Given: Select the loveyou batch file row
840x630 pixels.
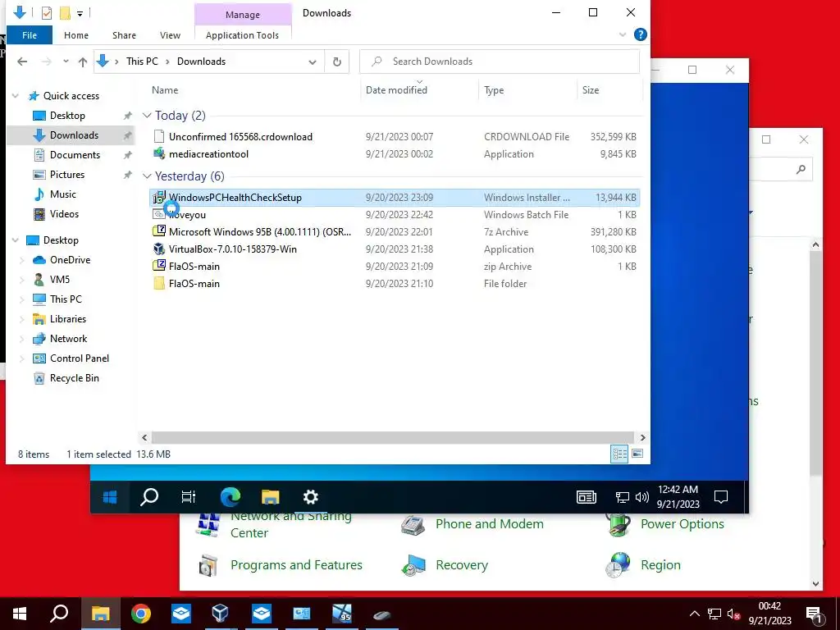Looking at the screenshot, I should 395,214.
